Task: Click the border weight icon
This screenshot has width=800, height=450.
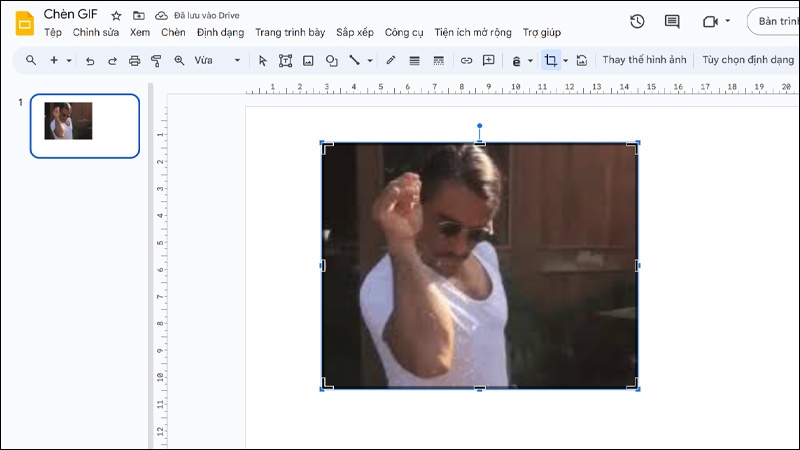Action: pyautogui.click(x=414, y=61)
